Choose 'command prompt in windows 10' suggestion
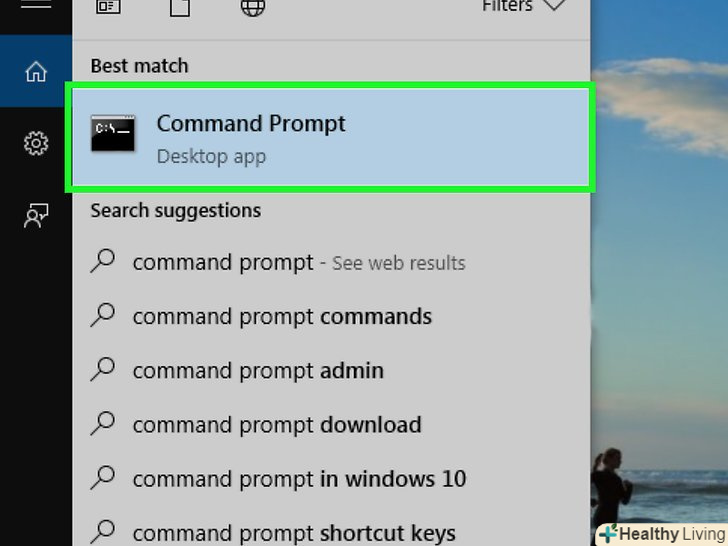The image size is (728, 546). 331,479
